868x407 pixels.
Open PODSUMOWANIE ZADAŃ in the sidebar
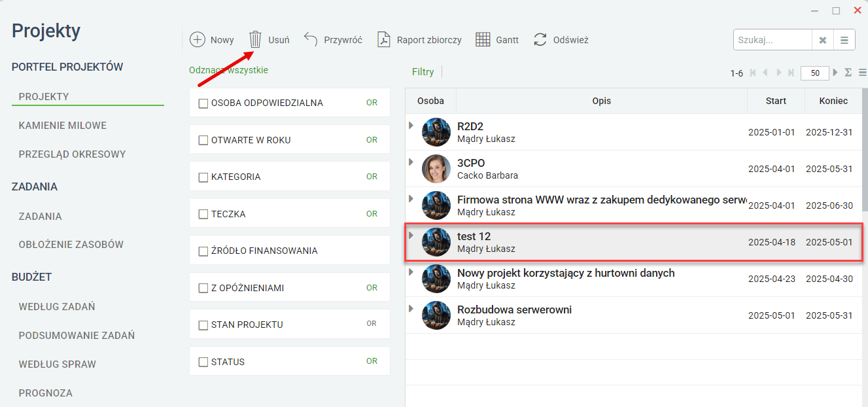click(x=77, y=335)
